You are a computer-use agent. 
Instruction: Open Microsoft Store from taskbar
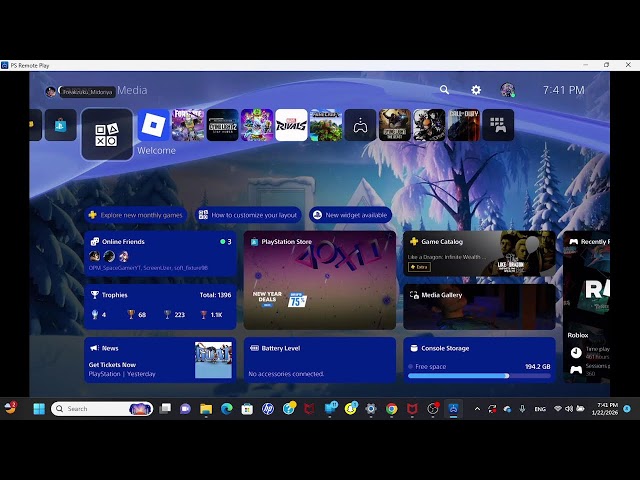pos(247,409)
